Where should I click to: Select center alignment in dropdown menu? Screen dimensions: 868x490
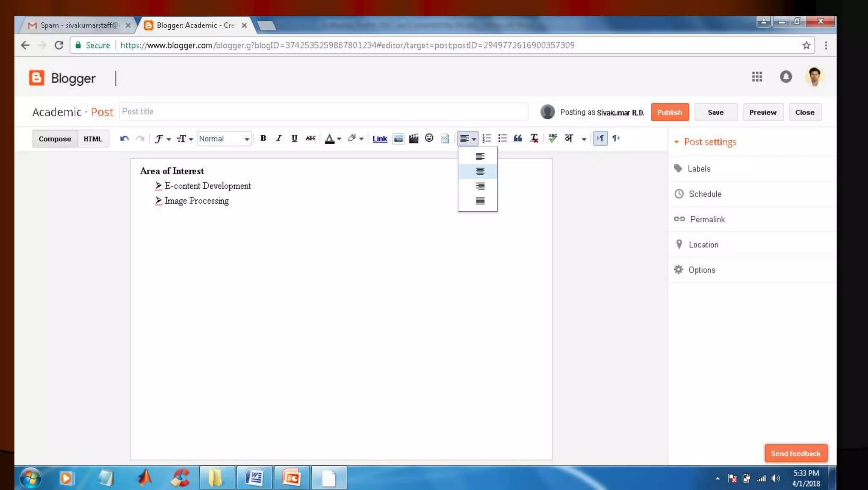(479, 171)
